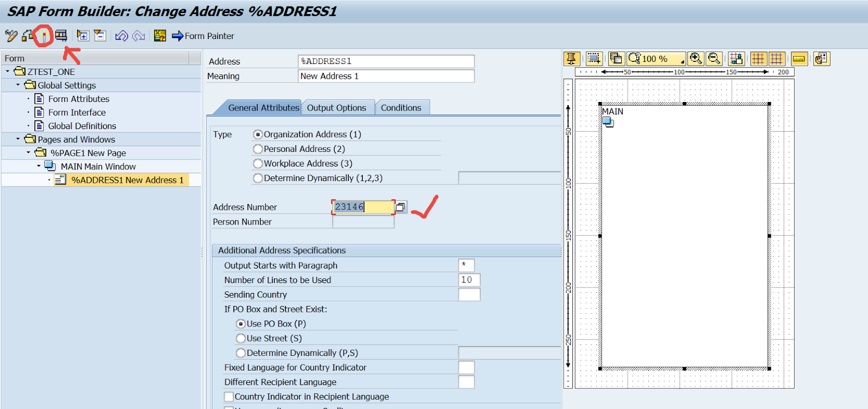This screenshot has width=868, height=409.
Task: Select Personal Address (2) type
Action: tap(258, 149)
